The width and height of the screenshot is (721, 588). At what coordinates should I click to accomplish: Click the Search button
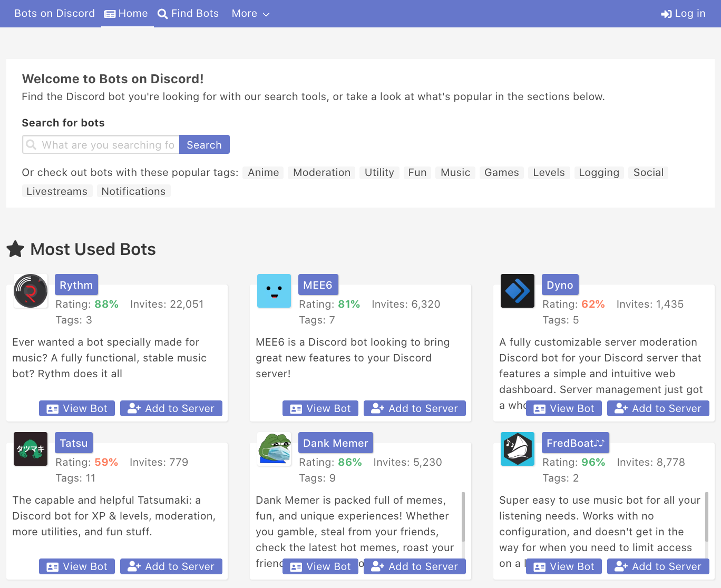coord(204,145)
